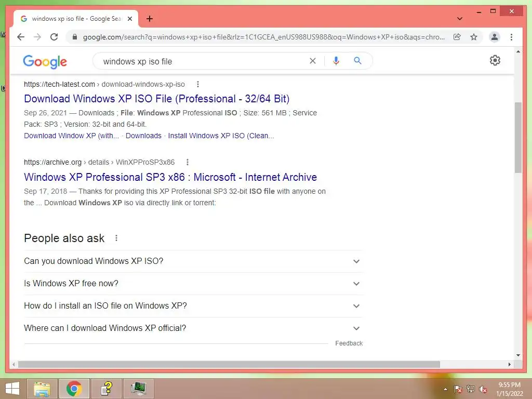Open a new tab with the plus button

pyautogui.click(x=149, y=19)
